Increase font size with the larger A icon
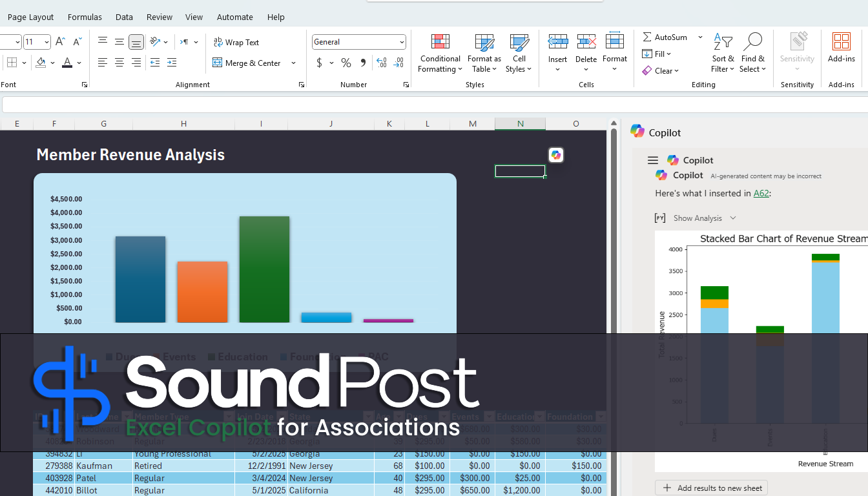868x496 pixels. click(60, 42)
